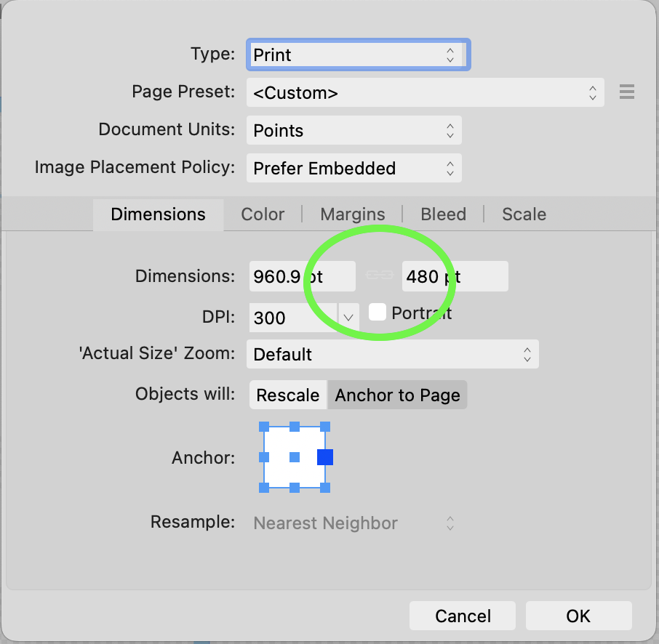The image size is (659, 644).
Task: Enable the Portrait checkbox
Action: pos(377,312)
